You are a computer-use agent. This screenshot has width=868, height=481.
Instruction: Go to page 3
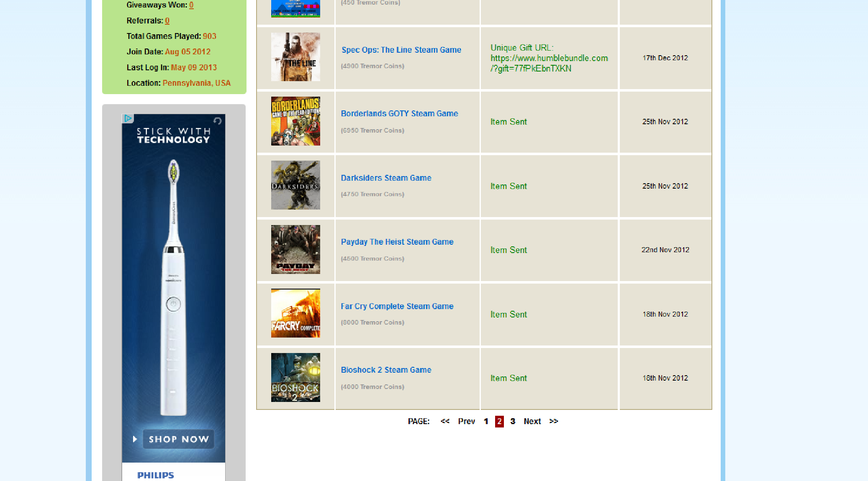pyautogui.click(x=513, y=421)
